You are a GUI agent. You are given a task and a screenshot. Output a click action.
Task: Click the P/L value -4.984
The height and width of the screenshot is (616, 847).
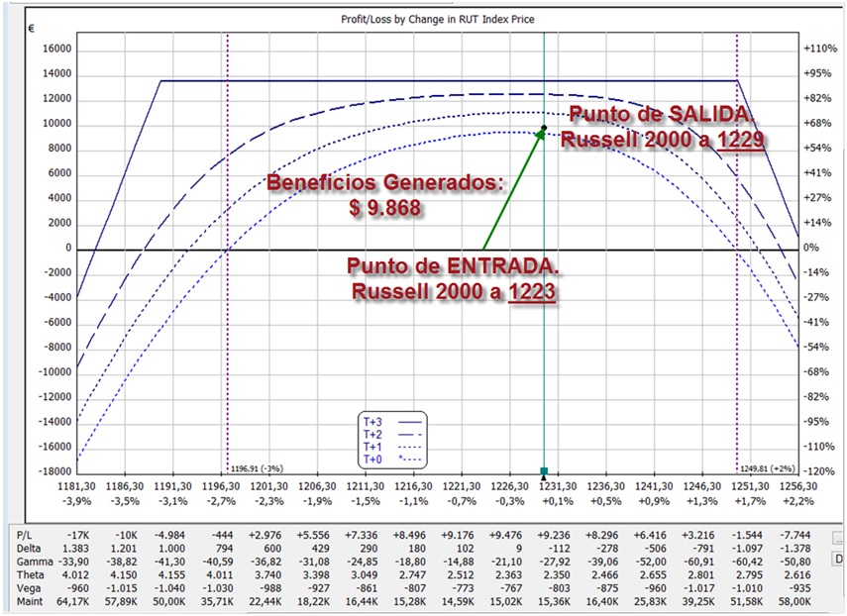coord(169,535)
